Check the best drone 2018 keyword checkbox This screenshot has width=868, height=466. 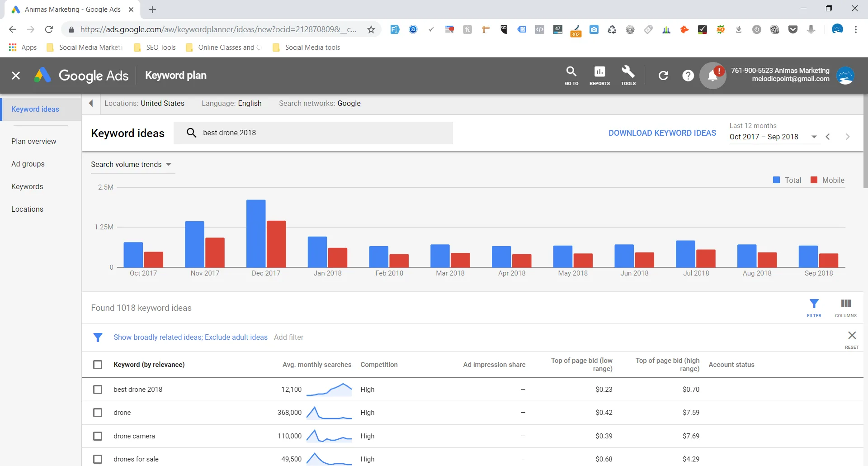pyautogui.click(x=98, y=390)
